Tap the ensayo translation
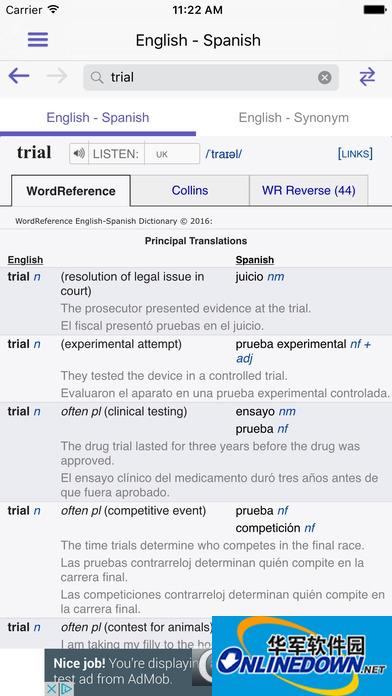 (255, 411)
